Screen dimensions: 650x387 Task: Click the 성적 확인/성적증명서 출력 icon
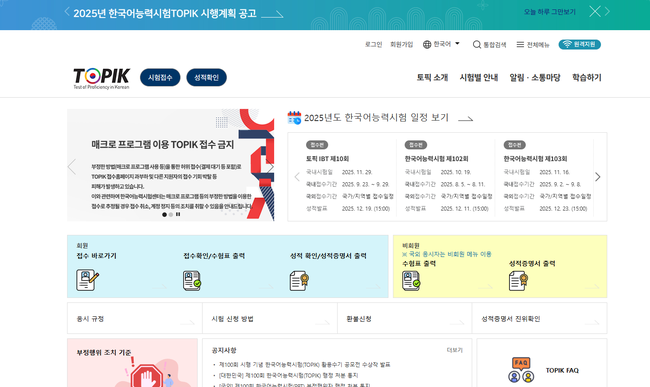[299, 281]
